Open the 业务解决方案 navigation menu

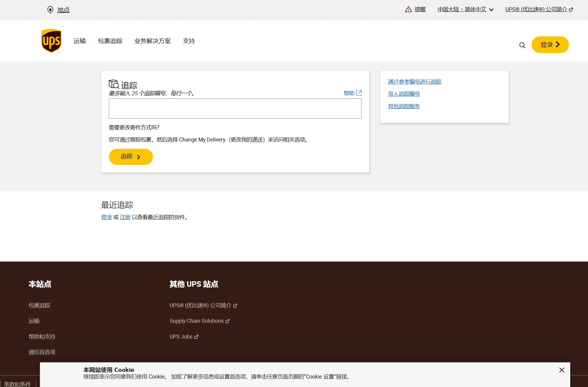point(153,41)
